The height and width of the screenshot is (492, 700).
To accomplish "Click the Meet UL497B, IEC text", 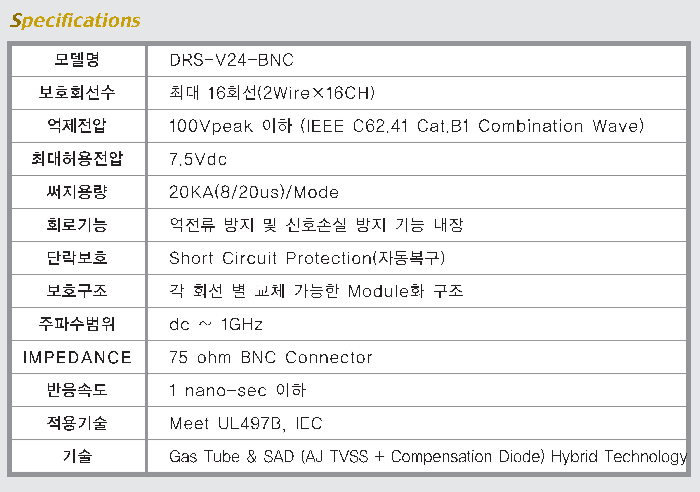I will point(245,423).
